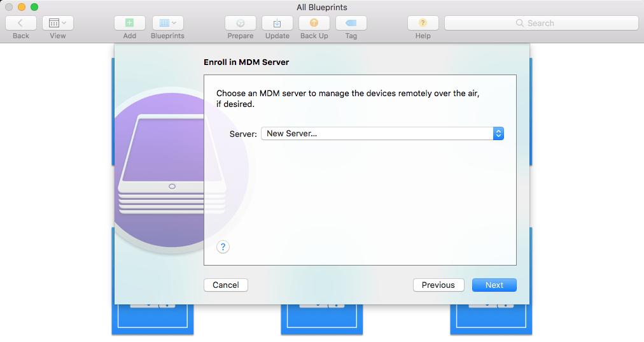Focus the Search field
This screenshot has width=644, height=342.
pyautogui.click(x=542, y=23)
